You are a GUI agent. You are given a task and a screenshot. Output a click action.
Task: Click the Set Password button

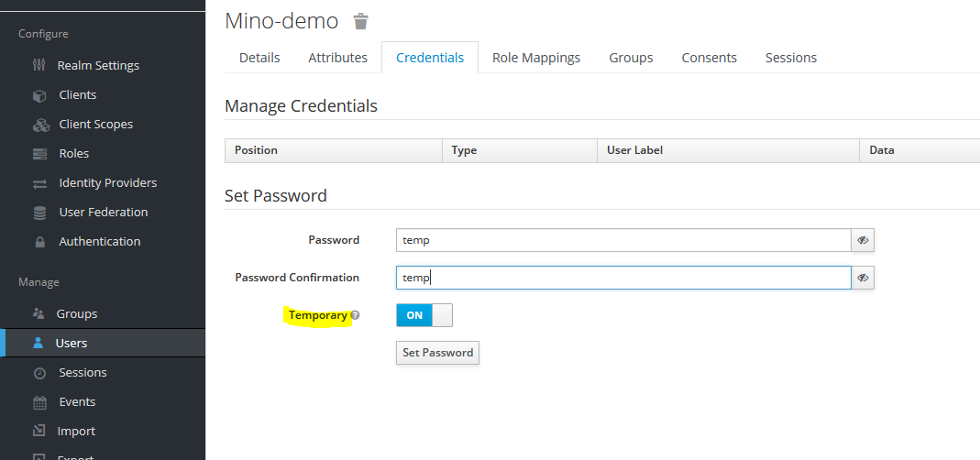pos(437,353)
